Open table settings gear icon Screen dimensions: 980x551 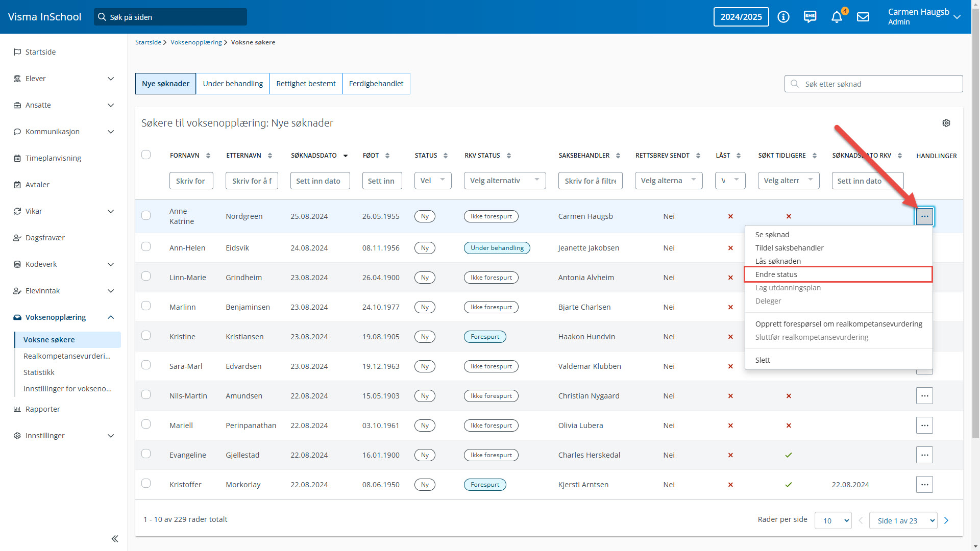coord(946,123)
